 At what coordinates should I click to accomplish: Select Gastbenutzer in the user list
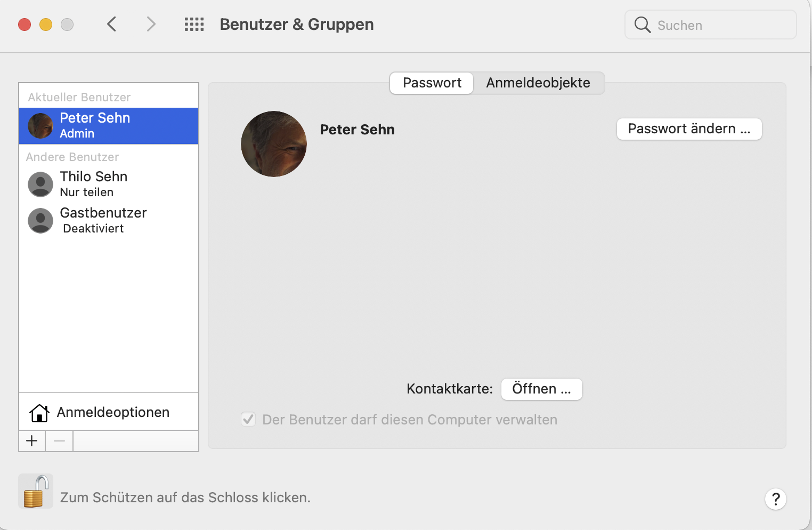click(x=103, y=220)
